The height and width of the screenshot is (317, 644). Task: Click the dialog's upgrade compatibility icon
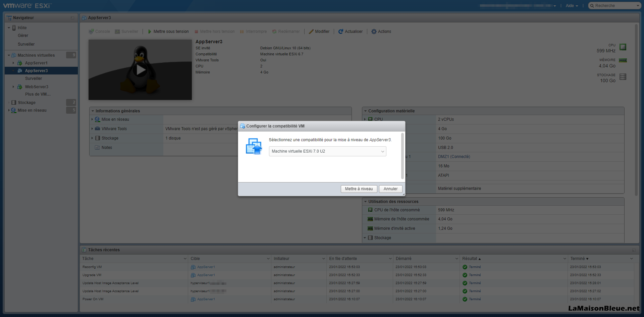pyautogui.click(x=254, y=146)
